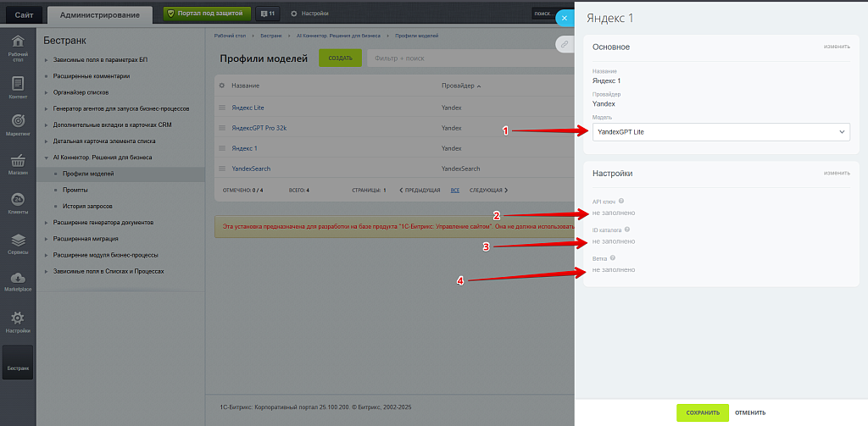Click the Отменить link
The height and width of the screenshot is (426, 868).
click(x=750, y=412)
